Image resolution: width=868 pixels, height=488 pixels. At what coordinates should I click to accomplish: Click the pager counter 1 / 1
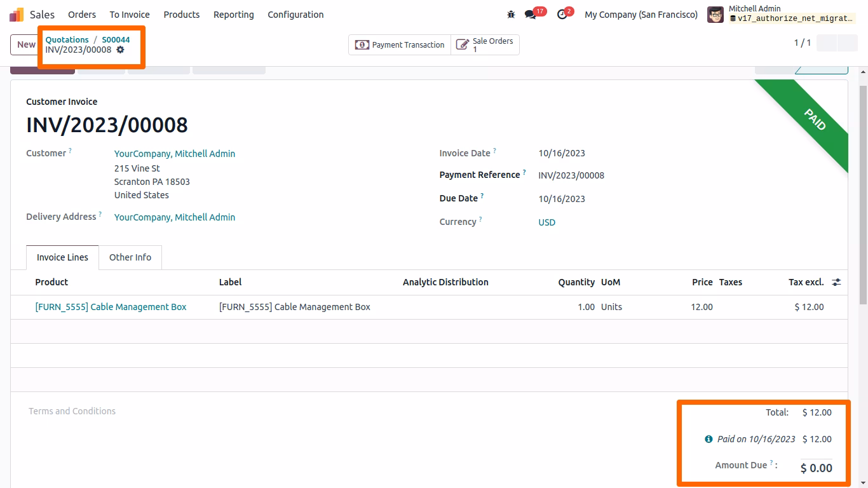click(x=803, y=43)
